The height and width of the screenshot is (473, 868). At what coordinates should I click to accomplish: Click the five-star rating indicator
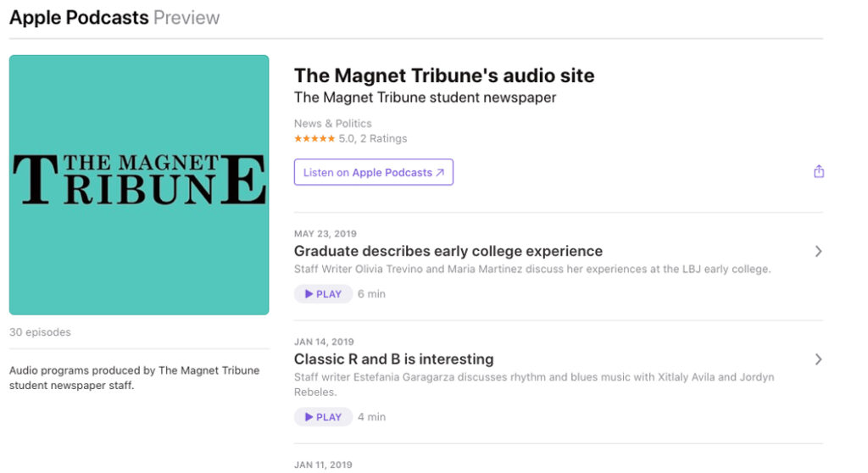pyautogui.click(x=314, y=139)
